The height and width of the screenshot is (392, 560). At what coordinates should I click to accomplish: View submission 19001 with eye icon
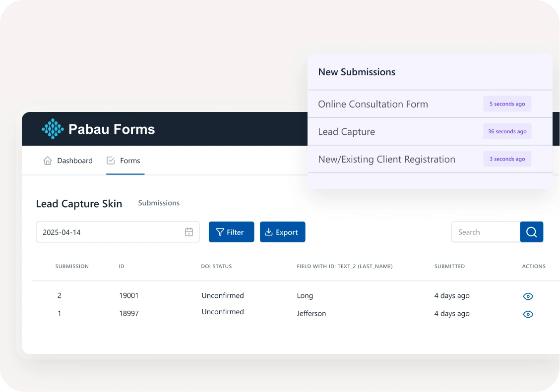(528, 296)
